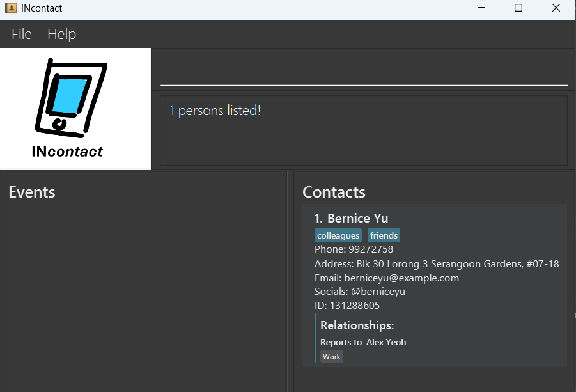Click the divider between Events and Contacts

pyautogui.click(x=290, y=281)
